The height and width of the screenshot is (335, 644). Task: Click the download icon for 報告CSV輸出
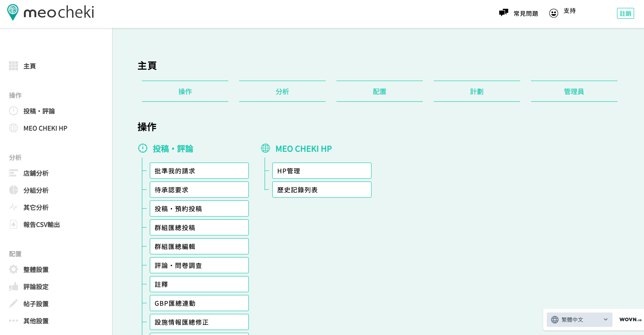point(14,224)
